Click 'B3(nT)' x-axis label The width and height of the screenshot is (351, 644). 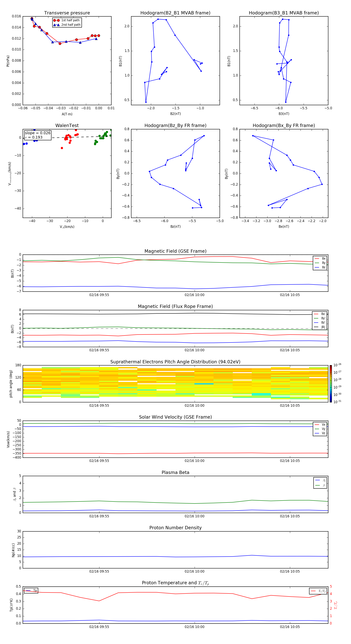(284, 114)
